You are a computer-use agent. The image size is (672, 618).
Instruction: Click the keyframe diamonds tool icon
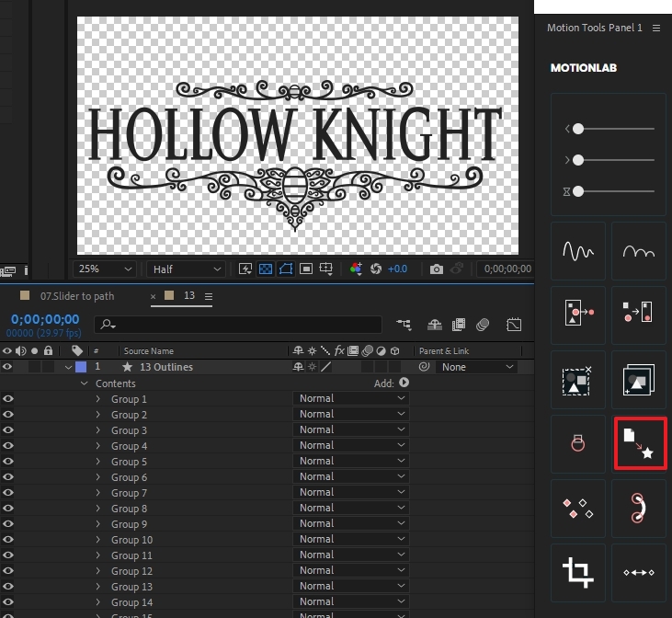pyautogui.click(x=577, y=509)
